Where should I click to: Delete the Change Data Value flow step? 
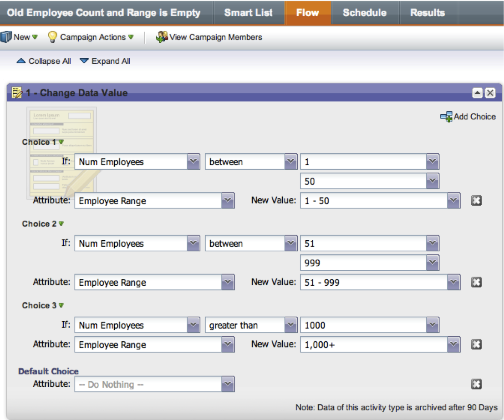[x=490, y=93]
